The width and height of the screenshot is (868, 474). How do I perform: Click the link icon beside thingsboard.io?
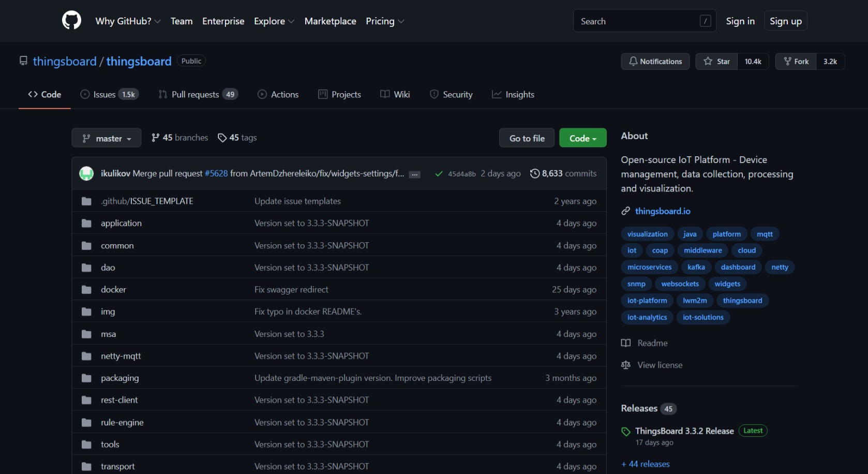click(626, 211)
